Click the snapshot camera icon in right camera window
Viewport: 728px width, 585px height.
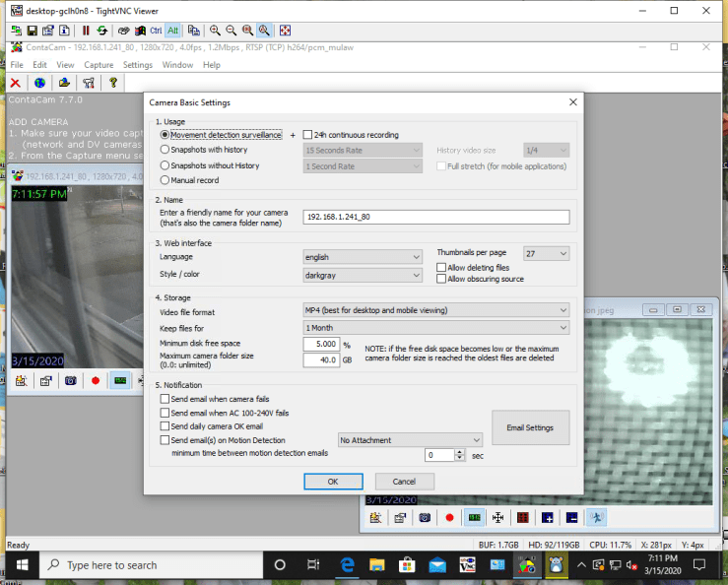(425, 516)
